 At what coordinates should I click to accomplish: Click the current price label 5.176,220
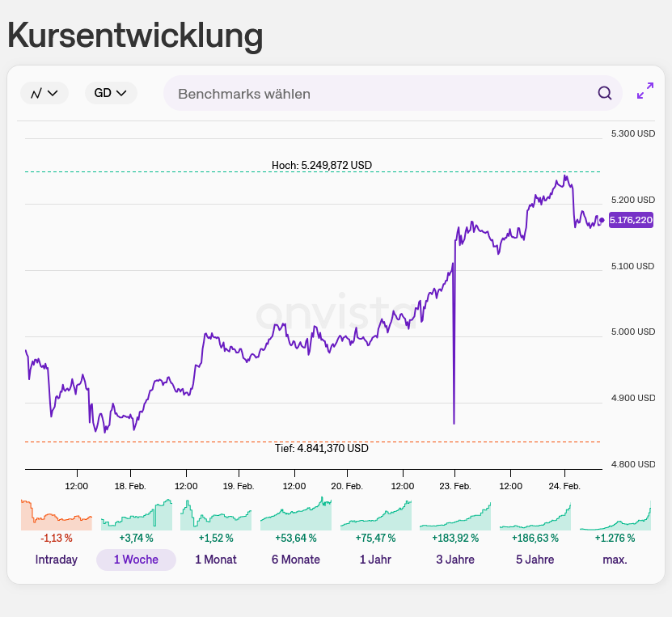[631, 220]
